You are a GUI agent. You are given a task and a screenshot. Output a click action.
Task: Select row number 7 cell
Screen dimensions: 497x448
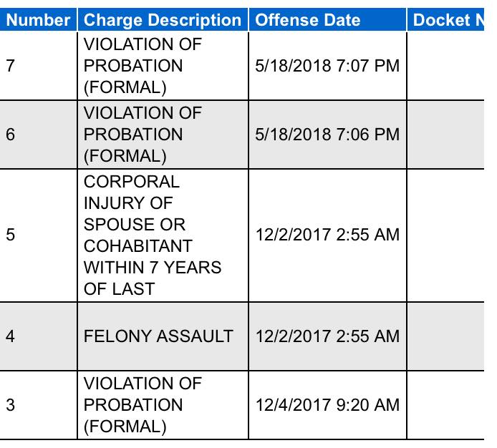pos(10,66)
